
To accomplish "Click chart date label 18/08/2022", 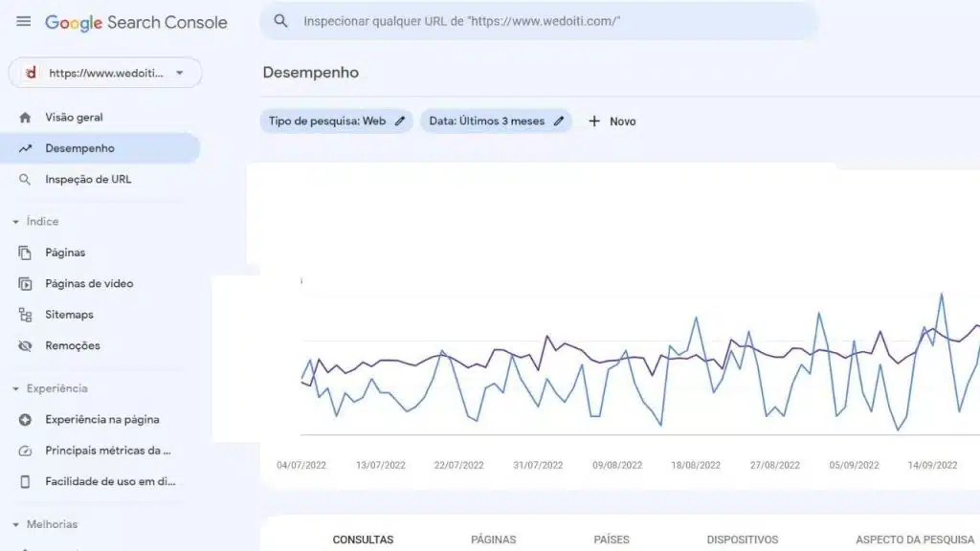I will point(696,466).
